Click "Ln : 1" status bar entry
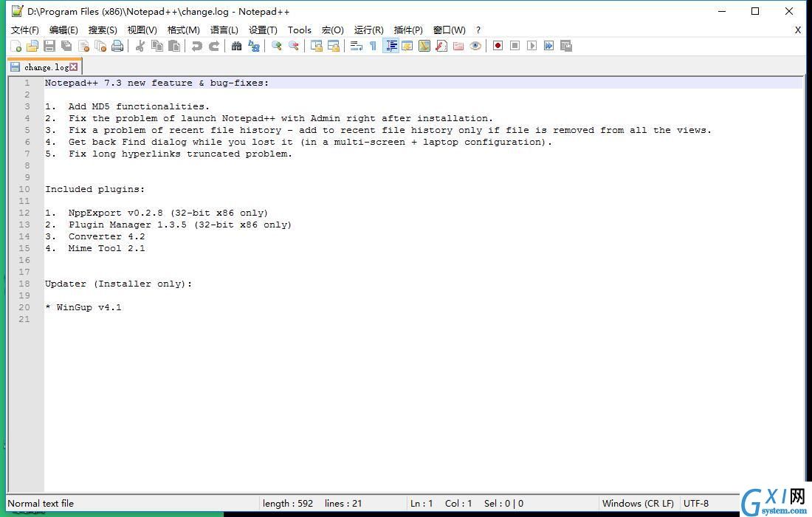The width and height of the screenshot is (812, 517). pyautogui.click(x=422, y=504)
